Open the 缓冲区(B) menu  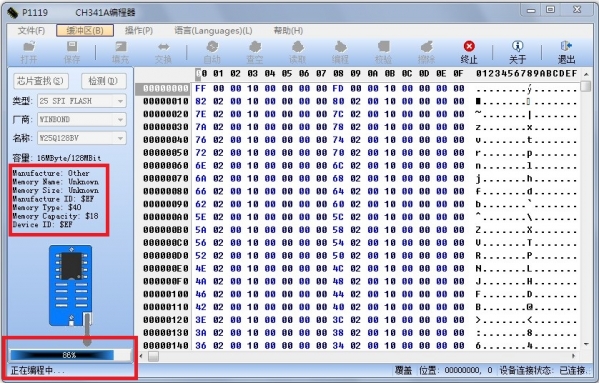(x=85, y=31)
